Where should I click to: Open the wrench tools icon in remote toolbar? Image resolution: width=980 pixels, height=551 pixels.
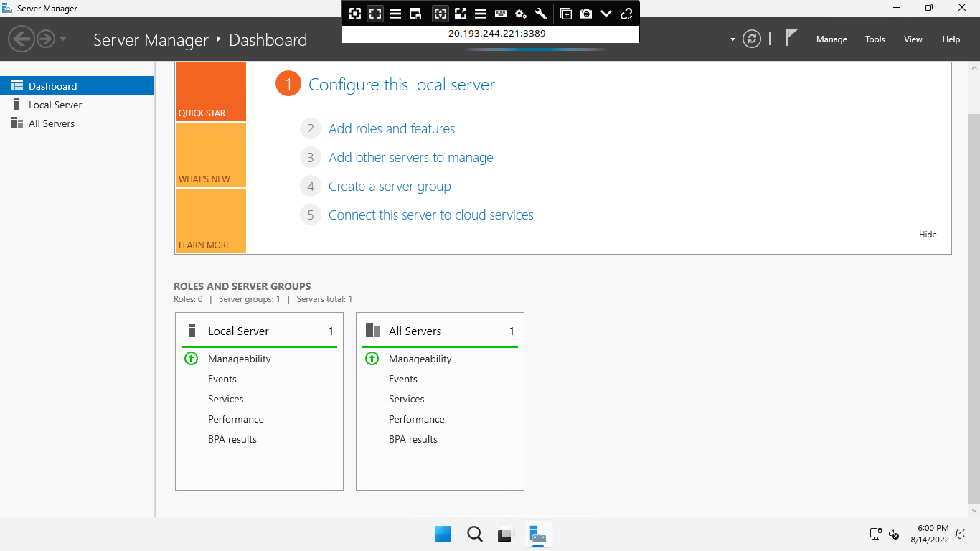[541, 14]
